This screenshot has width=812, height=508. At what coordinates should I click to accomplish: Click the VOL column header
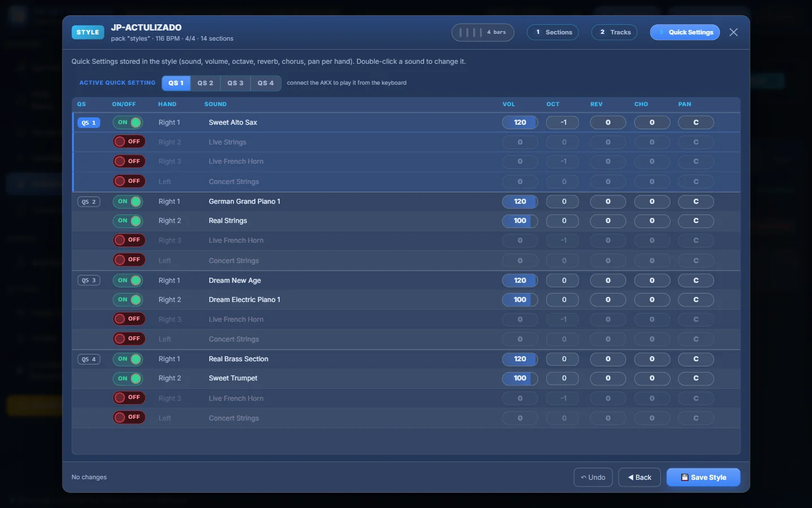pos(509,104)
